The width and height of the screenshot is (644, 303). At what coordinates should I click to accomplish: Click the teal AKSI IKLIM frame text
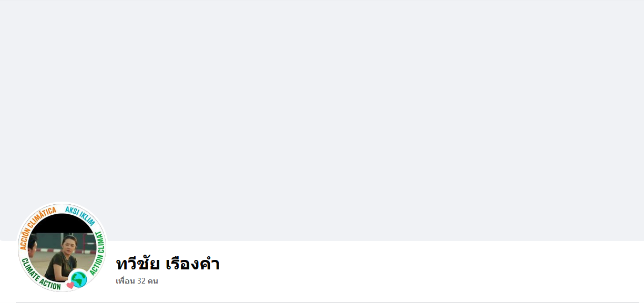[x=80, y=215]
